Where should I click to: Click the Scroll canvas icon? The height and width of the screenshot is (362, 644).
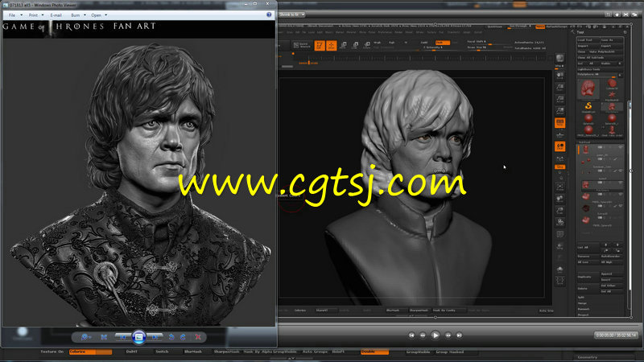(559, 76)
